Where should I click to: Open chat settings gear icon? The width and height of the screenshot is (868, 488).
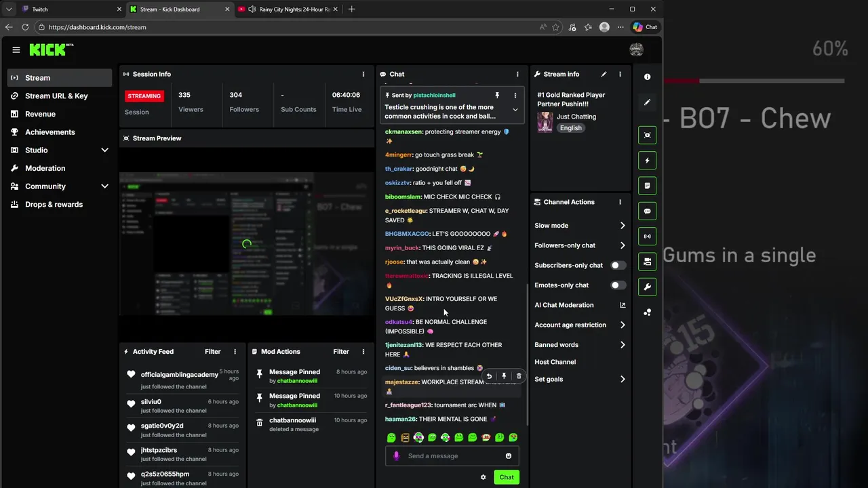click(x=484, y=477)
